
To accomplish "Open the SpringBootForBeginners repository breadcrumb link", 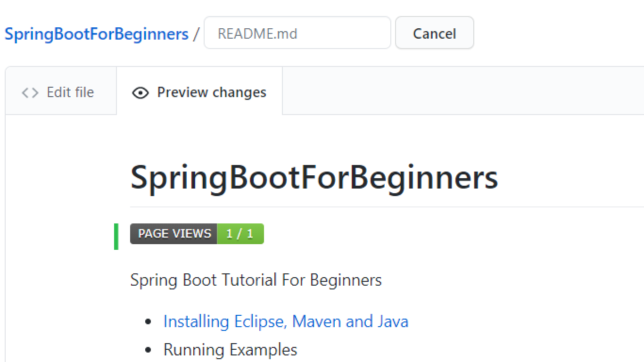I will (x=97, y=34).
